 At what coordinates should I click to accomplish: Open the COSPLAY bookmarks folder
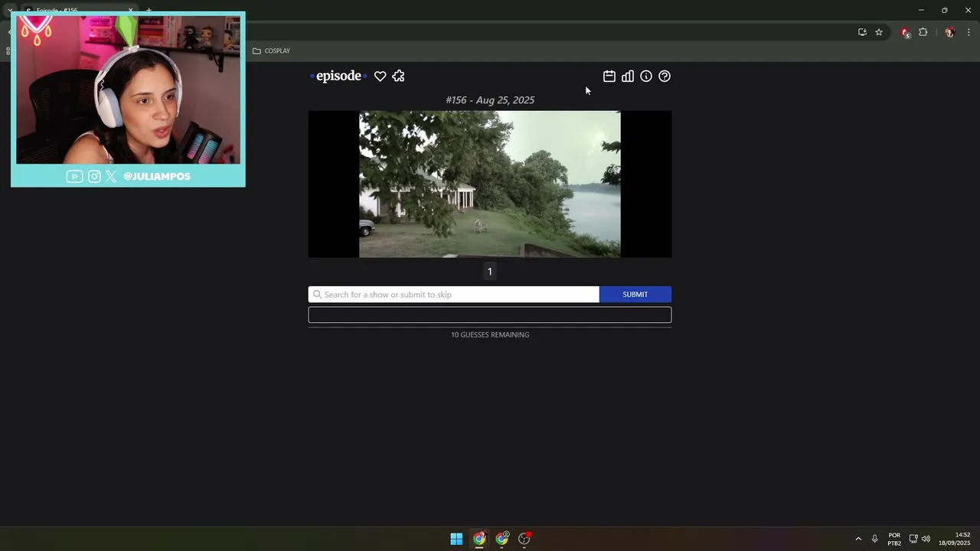(271, 51)
